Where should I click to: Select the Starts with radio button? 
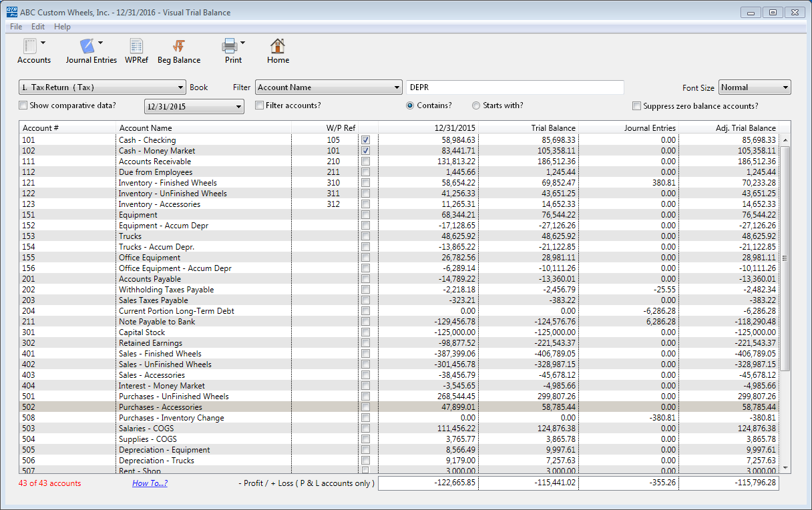476,105
